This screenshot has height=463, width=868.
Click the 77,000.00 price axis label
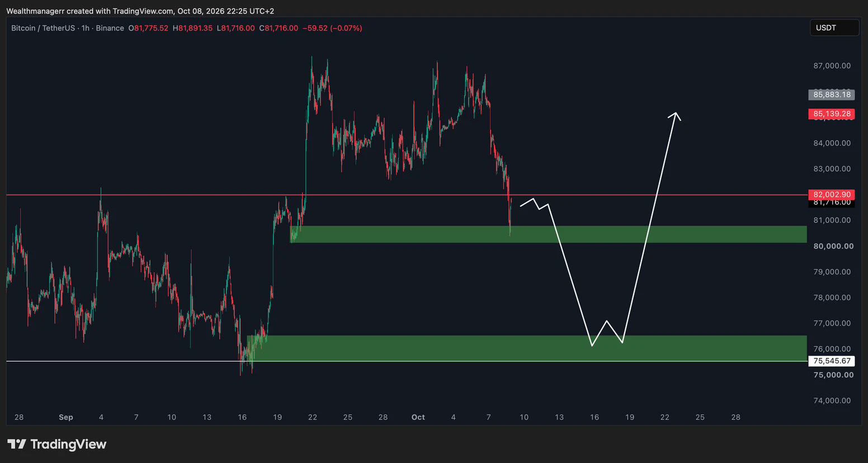point(832,323)
